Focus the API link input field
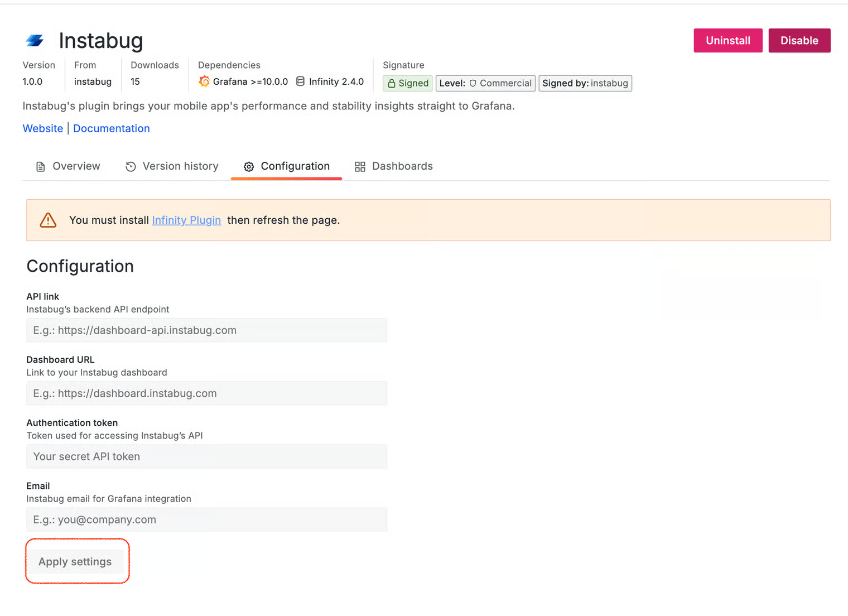The width and height of the screenshot is (848, 616). click(x=206, y=330)
